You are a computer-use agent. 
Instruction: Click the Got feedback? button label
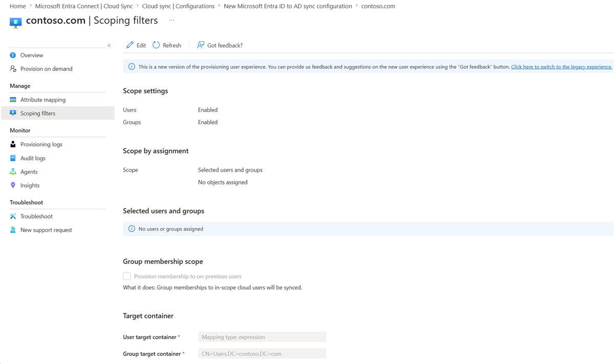(225, 45)
